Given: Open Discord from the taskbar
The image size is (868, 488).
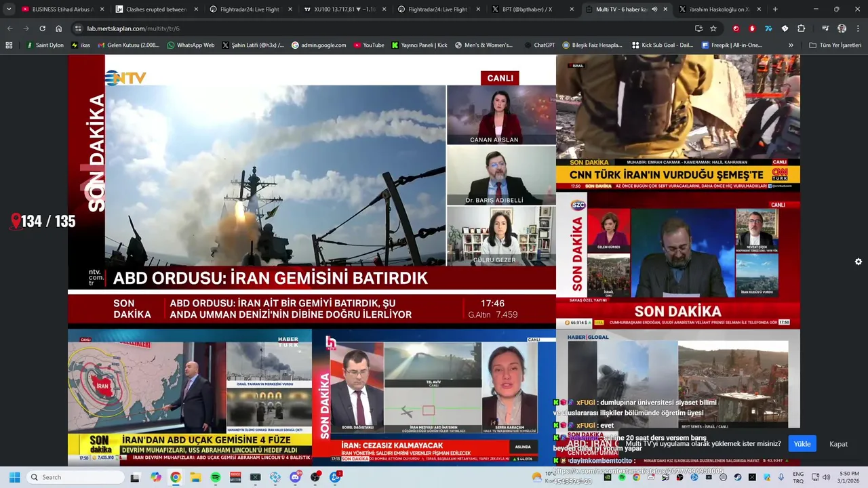Looking at the screenshot, I should coord(296,477).
